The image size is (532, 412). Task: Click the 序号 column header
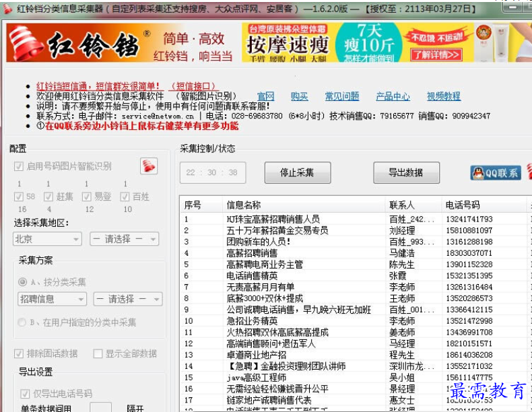coord(201,205)
